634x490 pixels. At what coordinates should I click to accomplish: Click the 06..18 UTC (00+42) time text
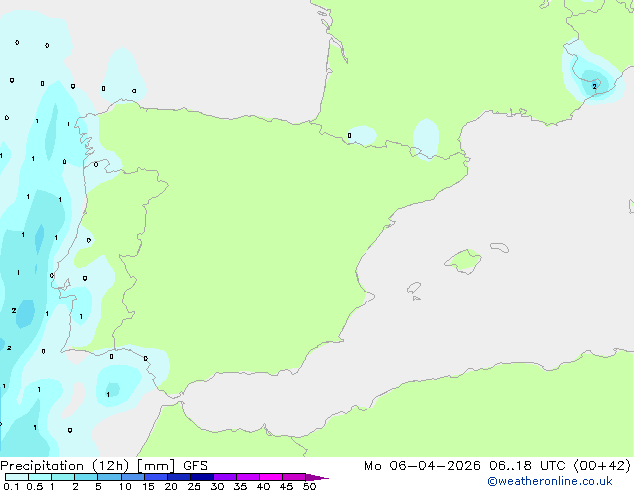click(560, 466)
